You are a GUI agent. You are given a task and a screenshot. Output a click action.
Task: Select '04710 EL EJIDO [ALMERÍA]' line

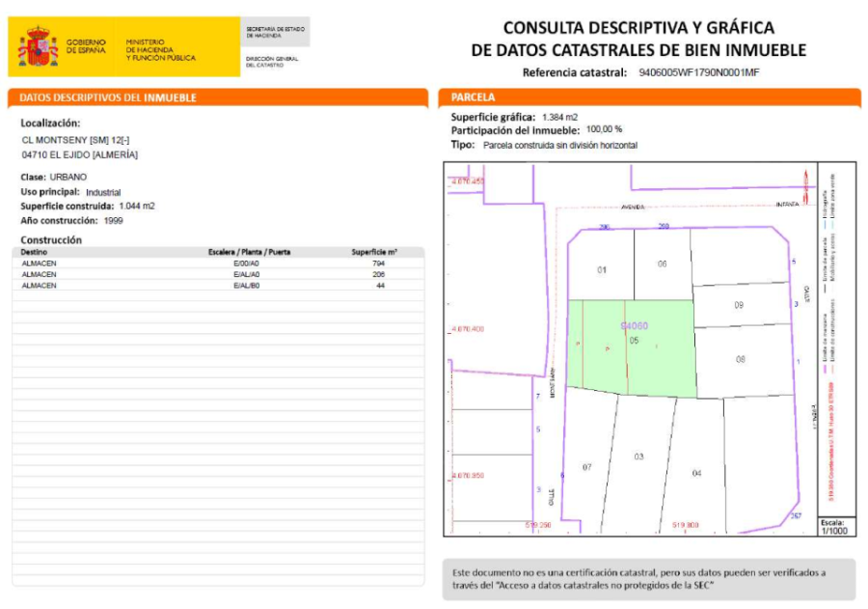coord(80,154)
